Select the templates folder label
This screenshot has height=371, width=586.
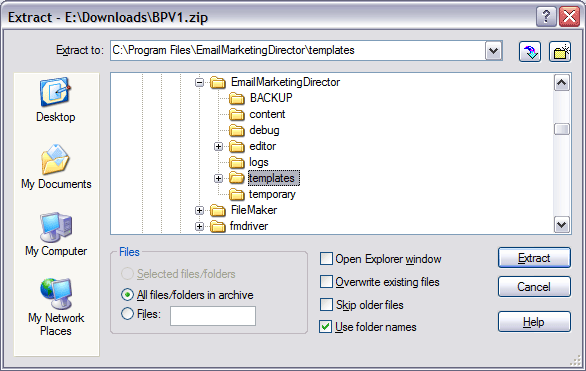274,178
